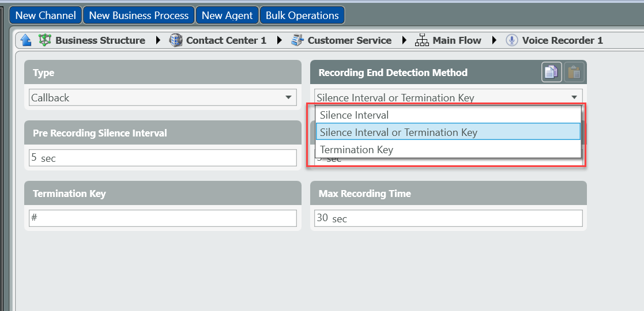Click the Main Flow hierarchy icon
The height and width of the screenshot is (311, 644).
(x=422, y=40)
